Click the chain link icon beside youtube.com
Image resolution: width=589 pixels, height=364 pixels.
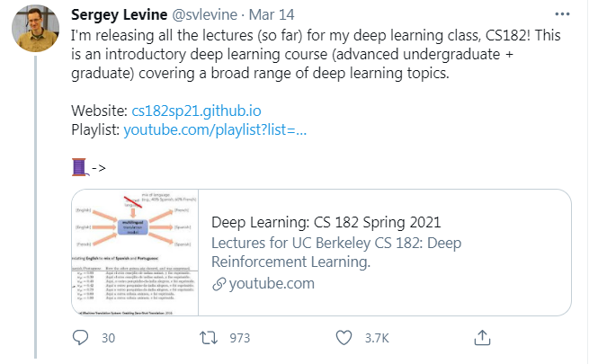[x=219, y=284]
